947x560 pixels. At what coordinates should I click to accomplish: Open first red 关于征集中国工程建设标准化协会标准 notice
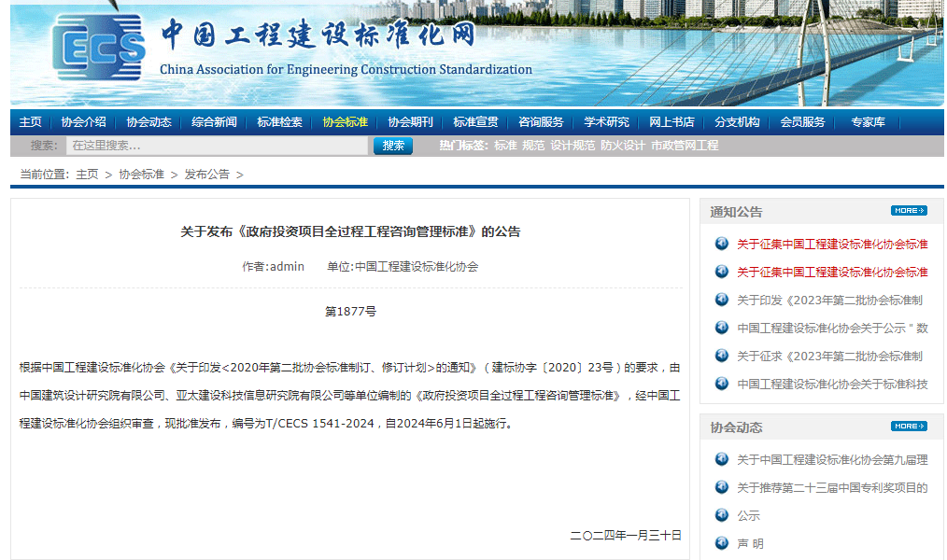tap(832, 245)
